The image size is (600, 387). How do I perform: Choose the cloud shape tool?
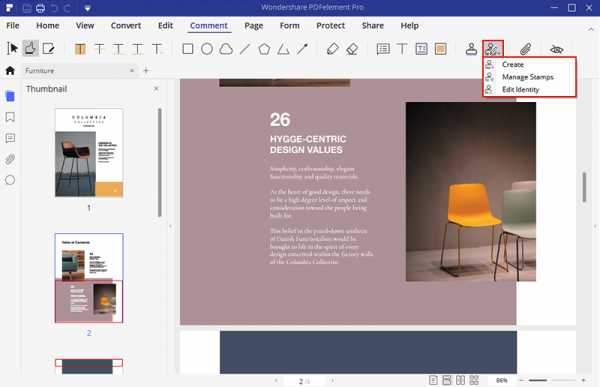click(x=226, y=49)
